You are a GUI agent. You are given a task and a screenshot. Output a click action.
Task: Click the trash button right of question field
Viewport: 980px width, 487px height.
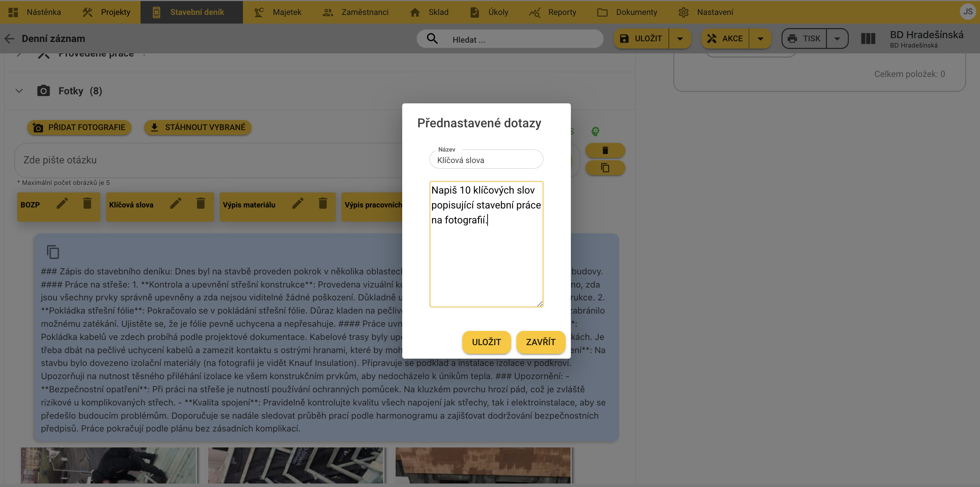click(605, 151)
